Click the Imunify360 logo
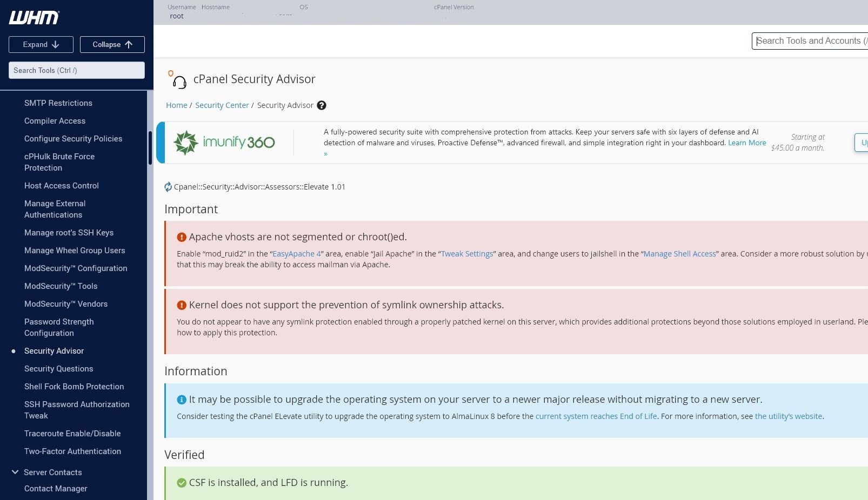868x500 pixels. pyautogui.click(x=224, y=143)
